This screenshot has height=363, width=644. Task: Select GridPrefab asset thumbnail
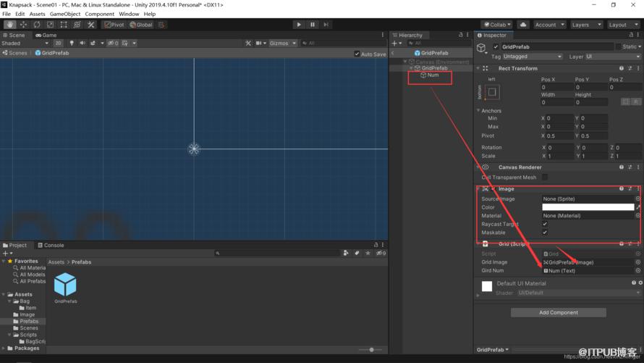tap(65, 285)
